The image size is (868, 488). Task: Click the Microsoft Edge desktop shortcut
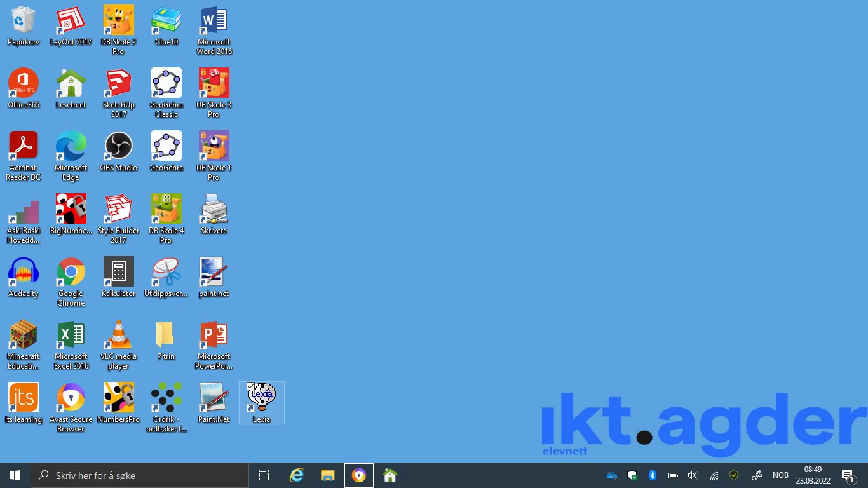click(x=71, y=156)
